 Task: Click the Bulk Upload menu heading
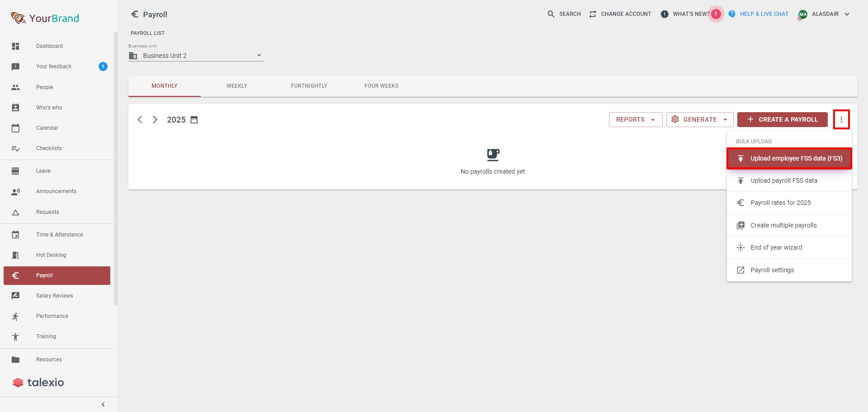(x=754, y=142)
